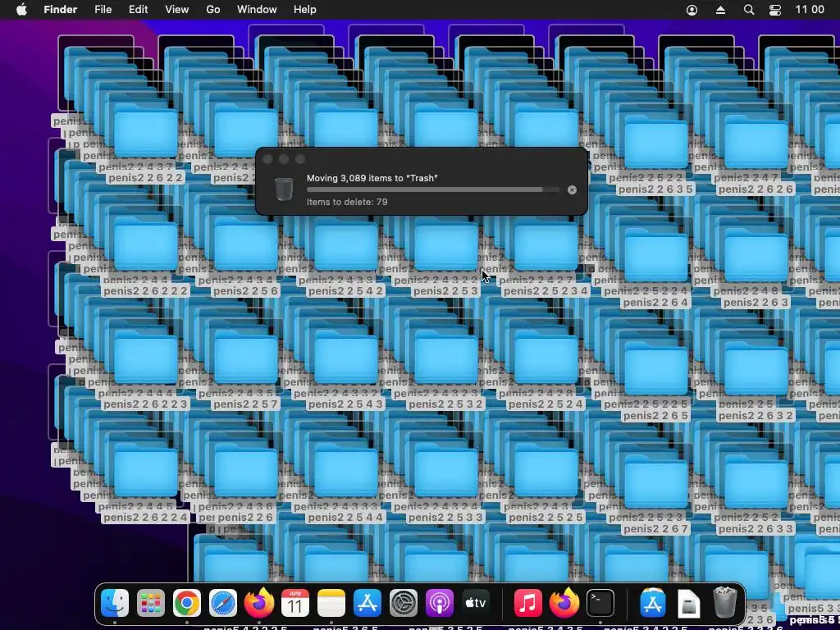Select the folder labeled "penis2 2 6 7"
This screenshot has width=840, height=630.
(655, 485)
